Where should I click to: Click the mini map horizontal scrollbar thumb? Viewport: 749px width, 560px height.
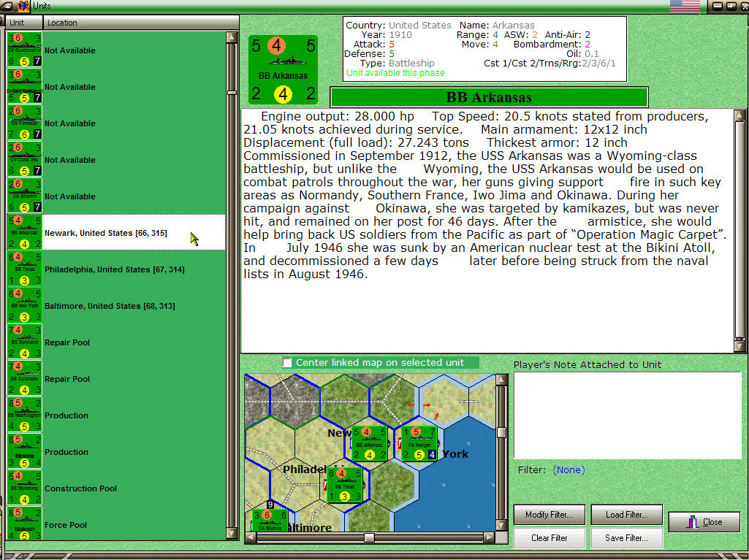(369, 538)
